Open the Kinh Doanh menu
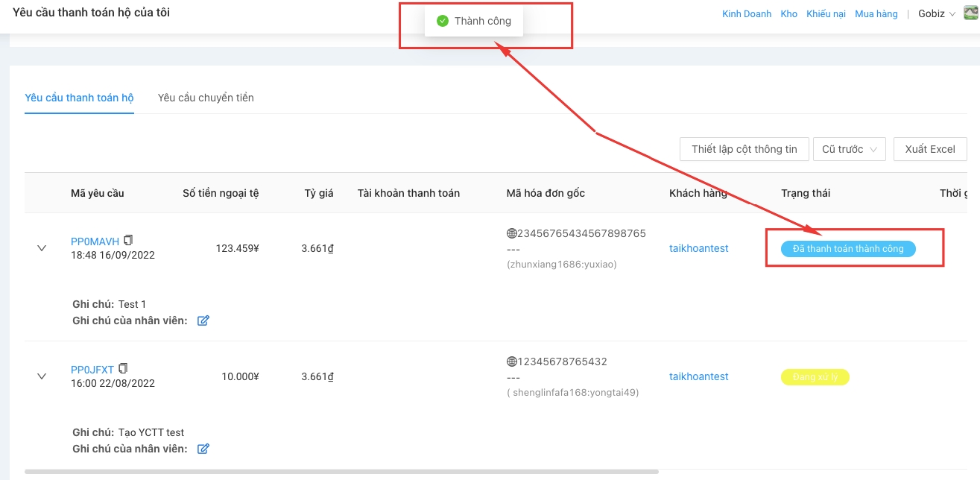This screenshot has height=480, width=980. [x=747, y=14]
